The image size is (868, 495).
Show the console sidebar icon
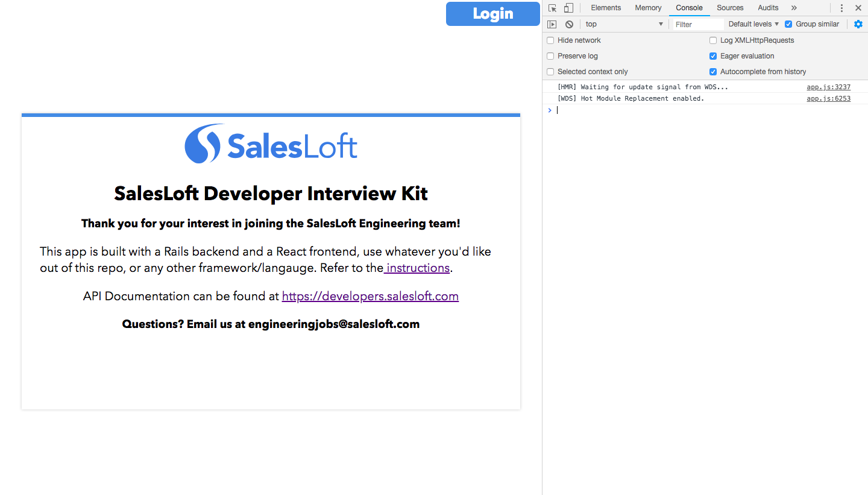coord(552,24)
